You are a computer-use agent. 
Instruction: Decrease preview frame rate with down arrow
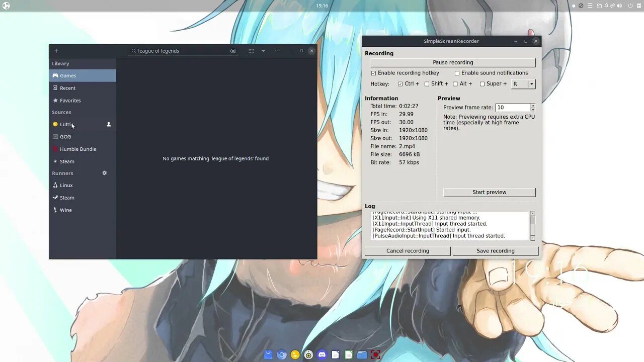pyautogui.click(x=533, y=110)
